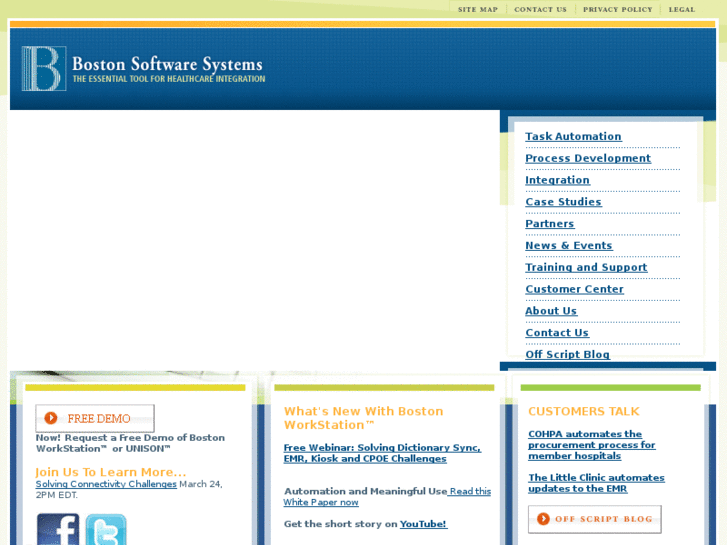727x545 pixels.
Task: Open Legal link in top bar
Action: (x=682, y=9)
